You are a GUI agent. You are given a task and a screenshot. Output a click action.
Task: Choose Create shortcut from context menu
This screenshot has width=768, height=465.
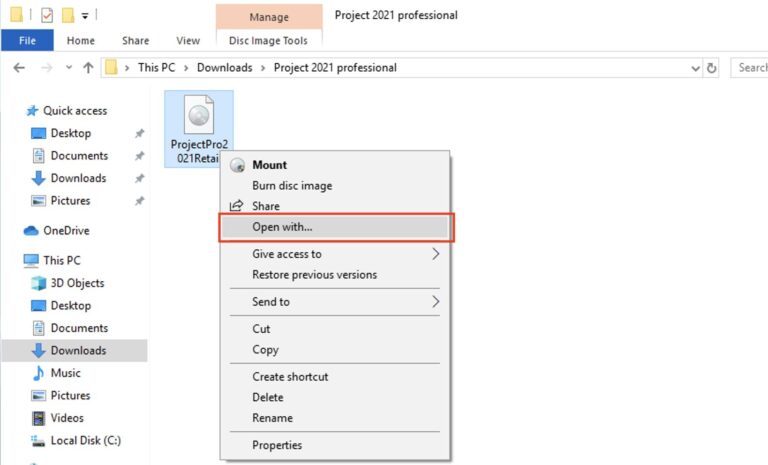[x=335, y=377]
